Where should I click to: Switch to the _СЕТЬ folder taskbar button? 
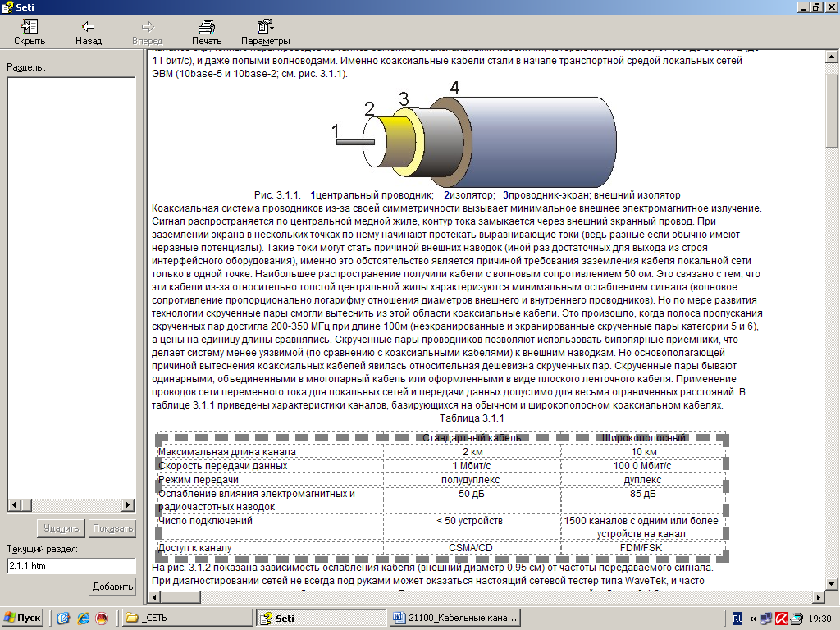(x=188, y=619)
